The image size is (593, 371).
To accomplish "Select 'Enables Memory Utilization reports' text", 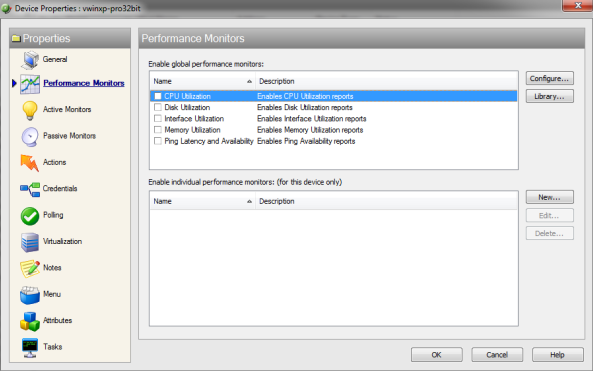I will click(x=310, y=130).
